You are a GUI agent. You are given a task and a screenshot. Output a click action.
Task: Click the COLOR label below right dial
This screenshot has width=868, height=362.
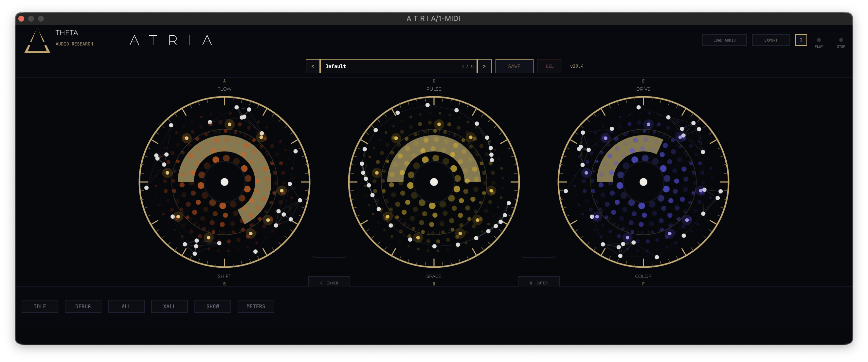click(643, 276)
